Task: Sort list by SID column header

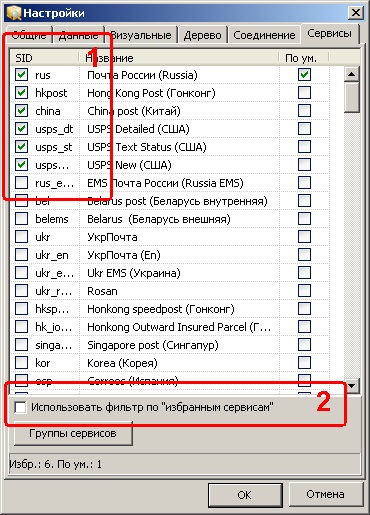Action: pos(45,58)
